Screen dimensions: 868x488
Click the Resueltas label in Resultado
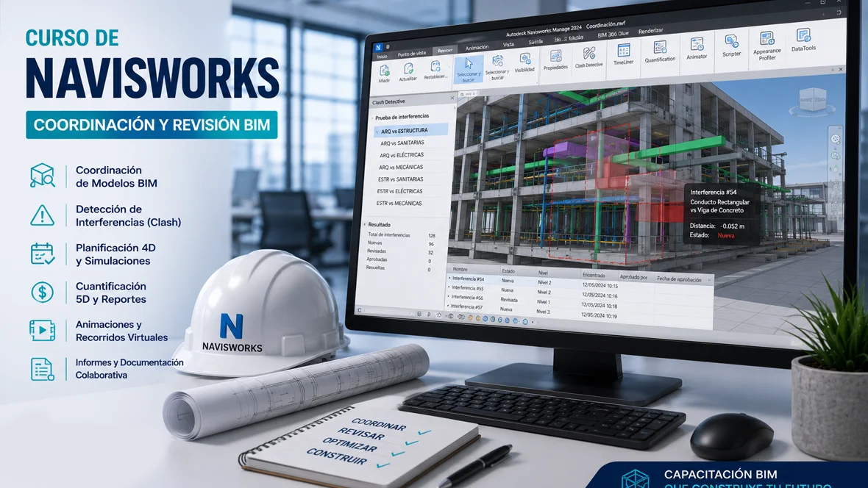coord(374,268)
